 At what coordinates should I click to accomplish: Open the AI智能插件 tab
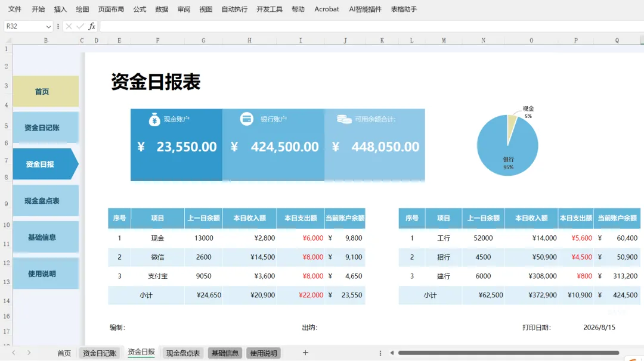[365, 9]
